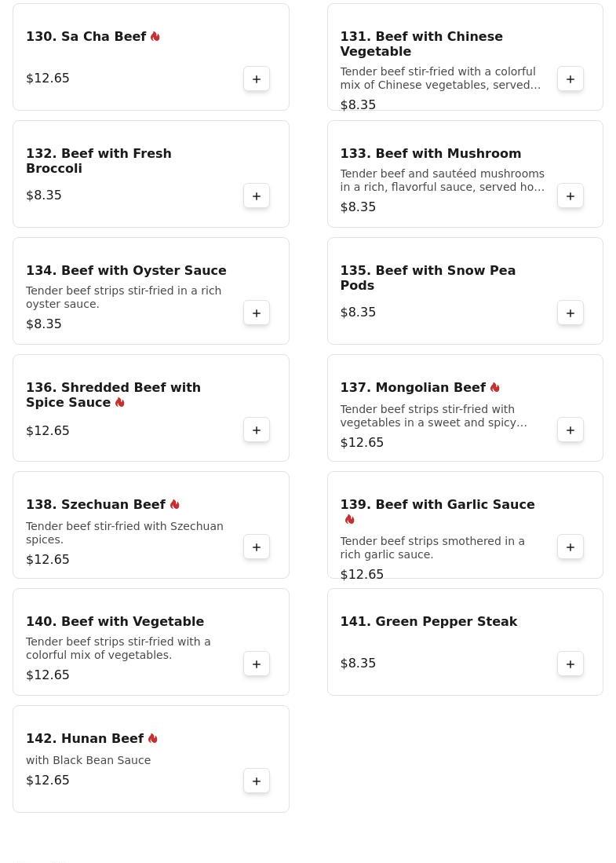Click the Beef with Garlic Sauce flame icon
This screenshot has height=863, width=616.
click(x=349, y=520)
